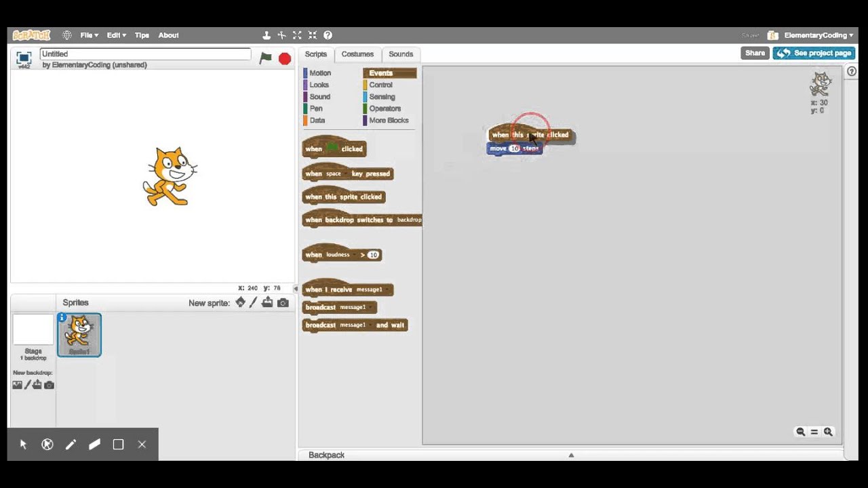Take new backdrop from camera
The height and width of the screenshot is (488, 868).
tap(49, 385)
